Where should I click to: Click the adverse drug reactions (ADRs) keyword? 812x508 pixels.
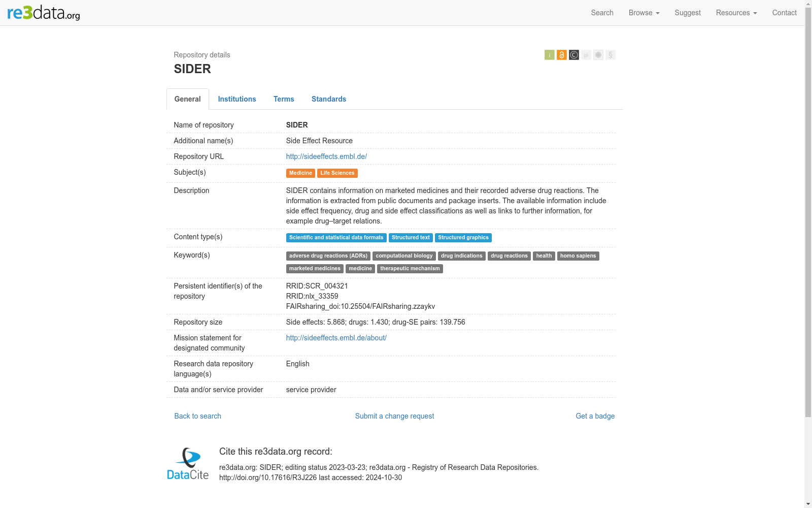click(x=328, y=256)
